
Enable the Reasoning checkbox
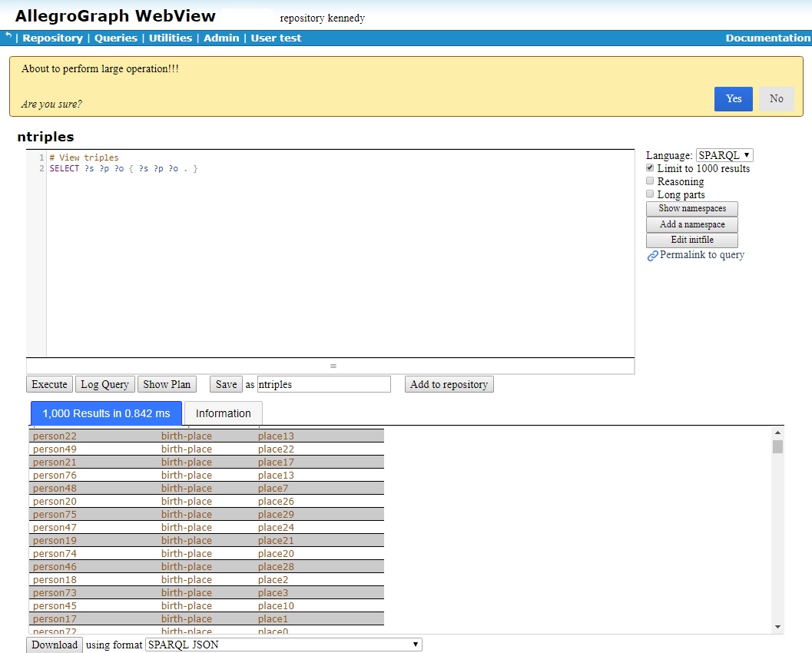point(650,181)
